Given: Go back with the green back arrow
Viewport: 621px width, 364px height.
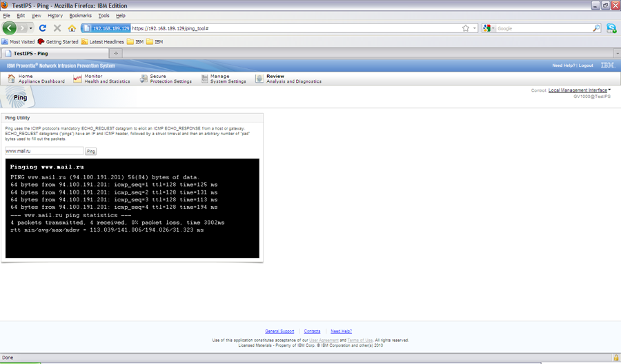Looking at the screenshot, I should pyautogui.click(x=10, y=28).
